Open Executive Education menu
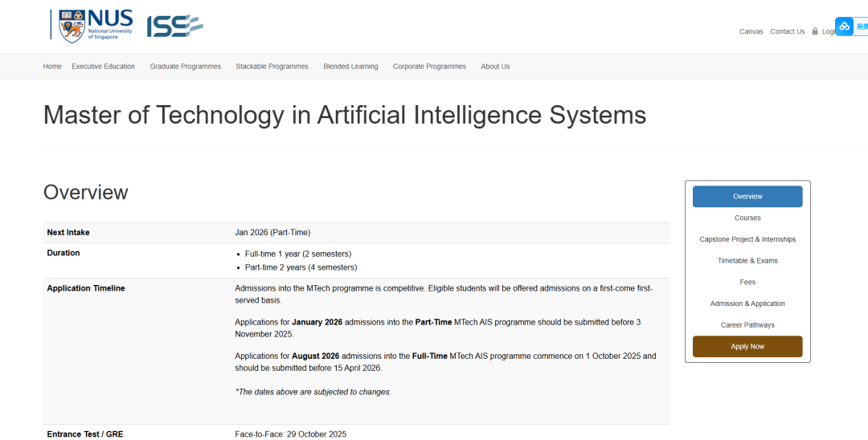This screenshot has width=868, height=440. (x=103, y=67)
